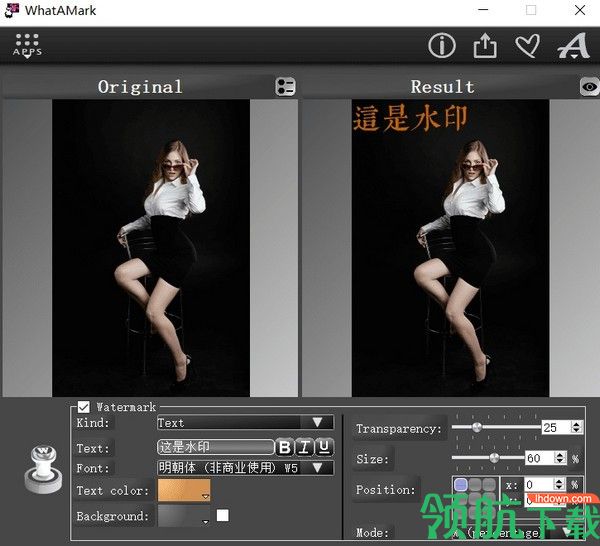Uncheck the Watermark checkbox
600x546 pixels.
83,407
